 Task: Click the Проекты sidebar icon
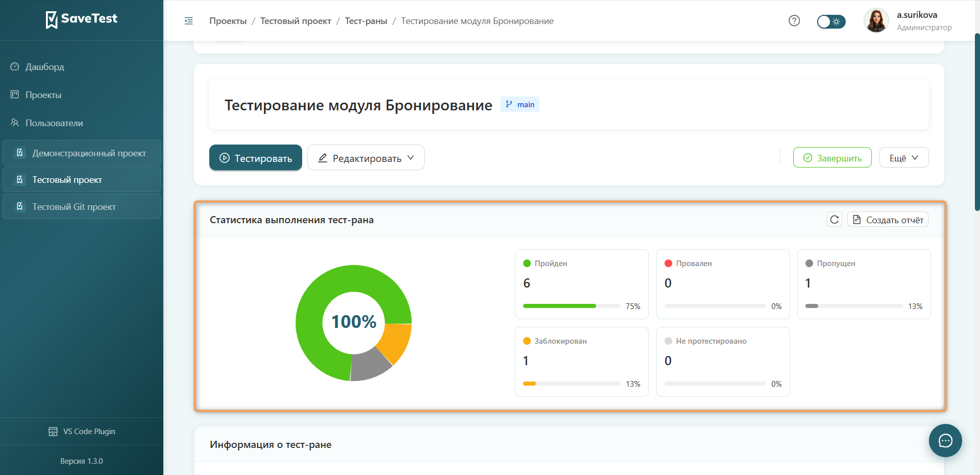pyautogui.click(x=15, y=94)
